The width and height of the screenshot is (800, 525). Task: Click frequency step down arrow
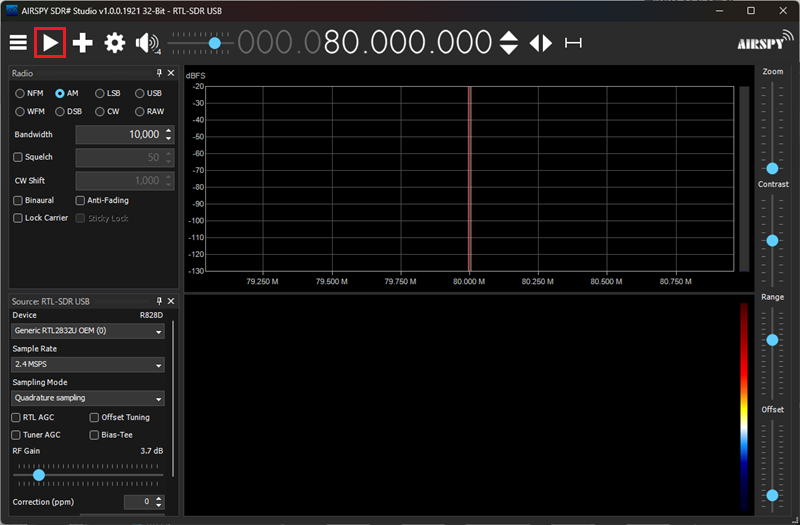tap(508, 49)
